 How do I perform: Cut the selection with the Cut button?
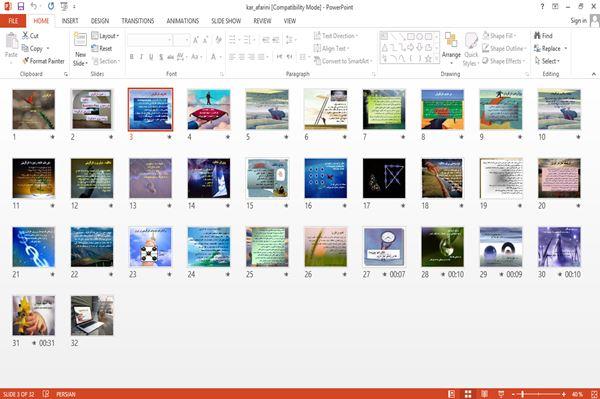[30, 36]
